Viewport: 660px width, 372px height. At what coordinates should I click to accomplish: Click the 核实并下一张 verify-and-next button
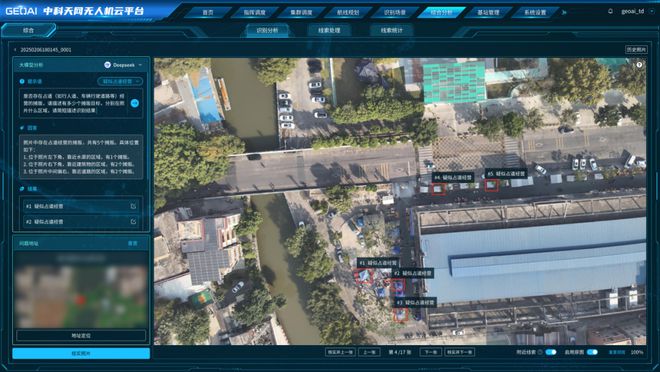click(x=460, y=352)
